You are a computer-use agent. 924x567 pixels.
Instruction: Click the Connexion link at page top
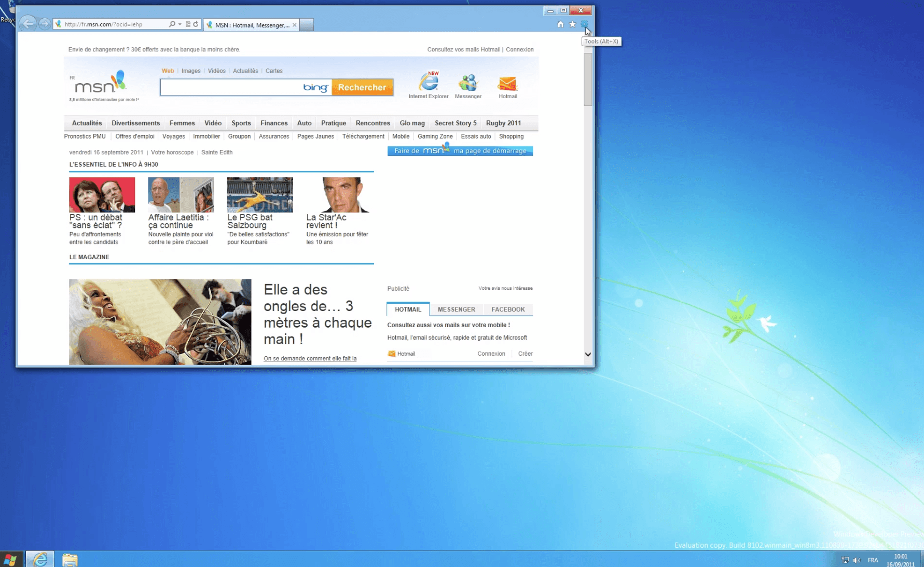pos(519,50)
